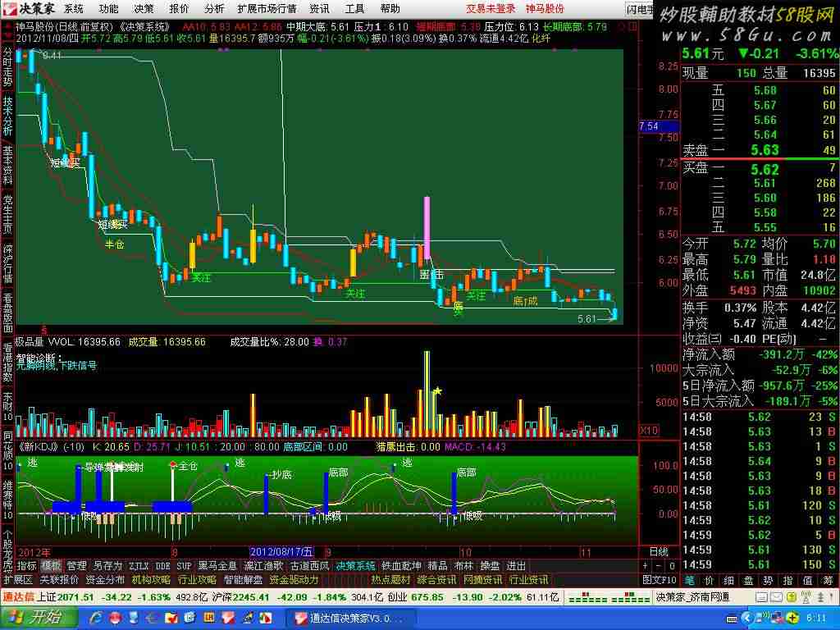Image resolution: width=840 pixels, height=630 pixels.
Task: Open the 资金分布 tab
Action: (x=105, y=580)
